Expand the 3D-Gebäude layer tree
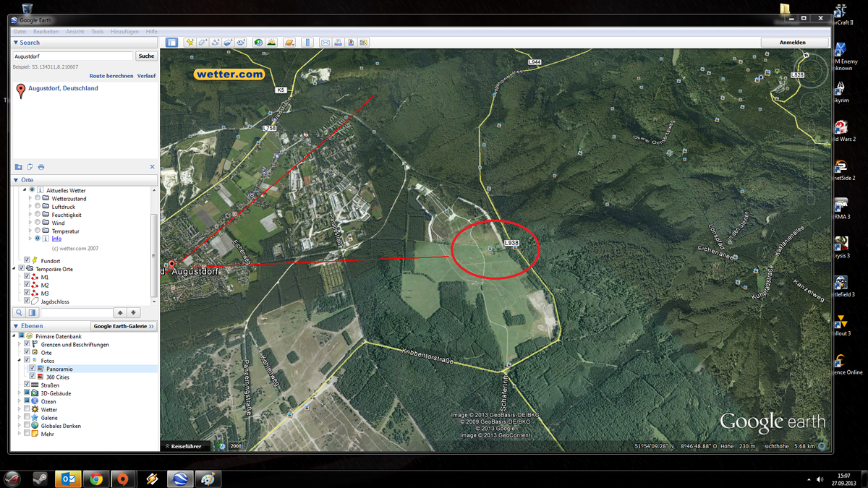This screenshot has height=488, width=868. (20, 393)
